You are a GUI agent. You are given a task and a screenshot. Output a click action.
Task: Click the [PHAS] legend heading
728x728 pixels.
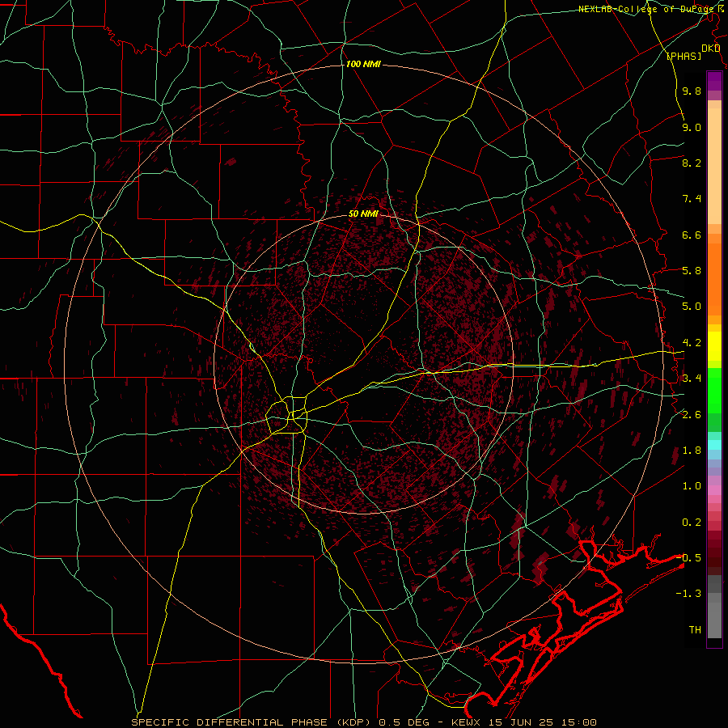pyautogui.click(x=684, y=56)
